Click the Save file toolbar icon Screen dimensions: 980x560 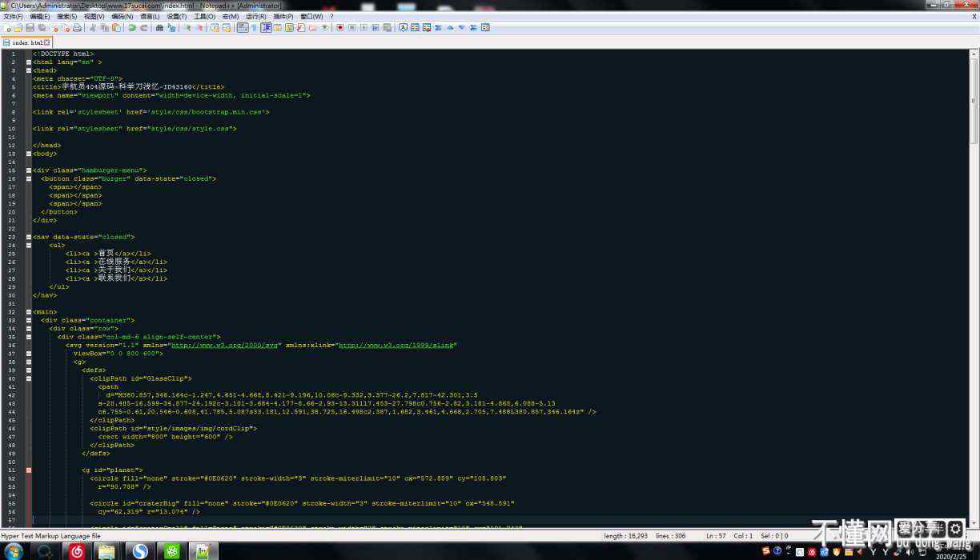[x=30, y=27]
